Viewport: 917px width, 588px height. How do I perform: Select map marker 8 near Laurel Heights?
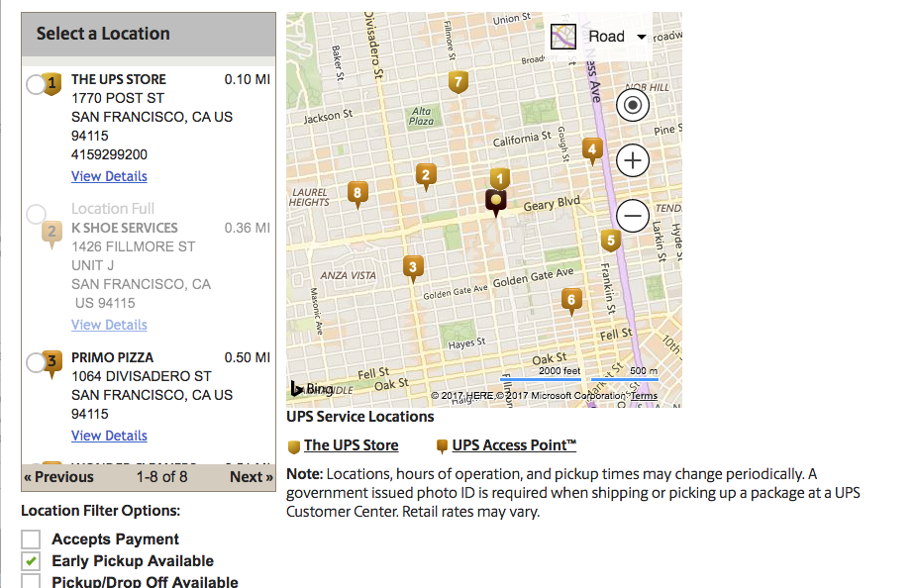tap(357, 192)
